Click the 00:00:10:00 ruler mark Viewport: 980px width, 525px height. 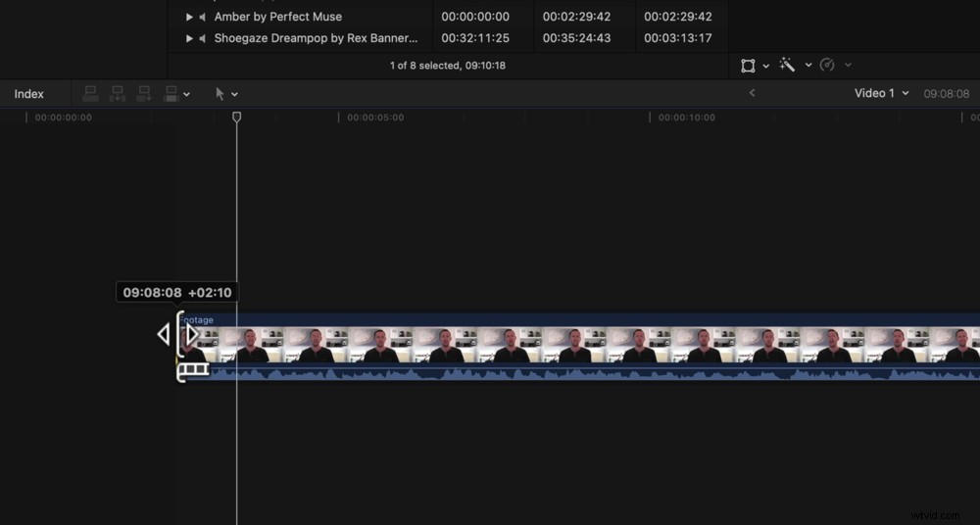point(686,118)
